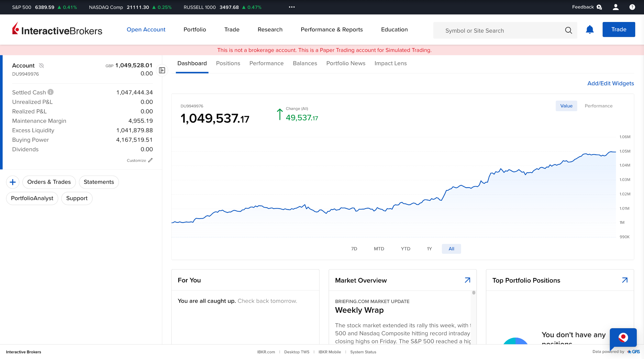Click Add/Edit Widgets link

[x=611, y=83]
